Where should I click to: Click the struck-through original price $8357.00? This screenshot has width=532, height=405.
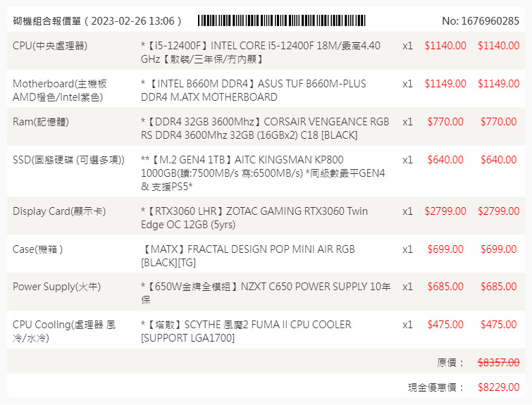point(498,363)
